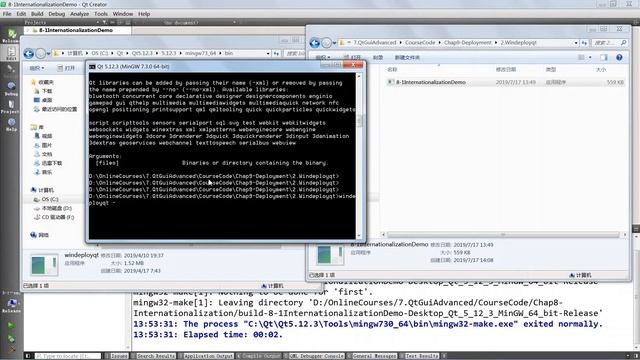Click the InternationalizationDemo thumbnail in details pane
This screenshot has width=640, height=360.
[x=331, y=255]
